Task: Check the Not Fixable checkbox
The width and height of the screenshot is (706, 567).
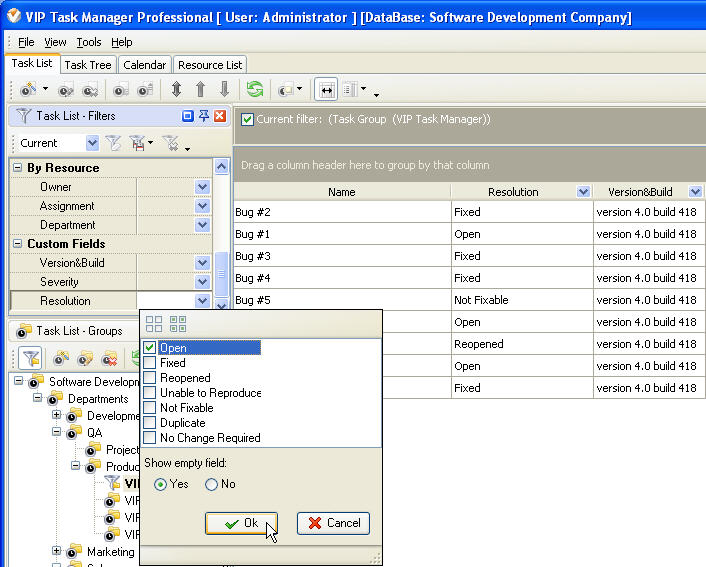Action: [149, 408]
